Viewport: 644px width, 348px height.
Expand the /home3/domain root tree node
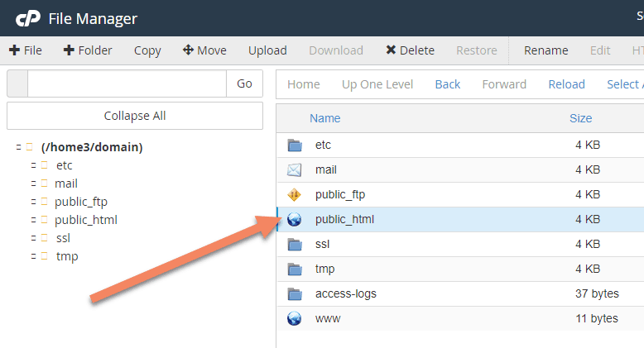18,147
